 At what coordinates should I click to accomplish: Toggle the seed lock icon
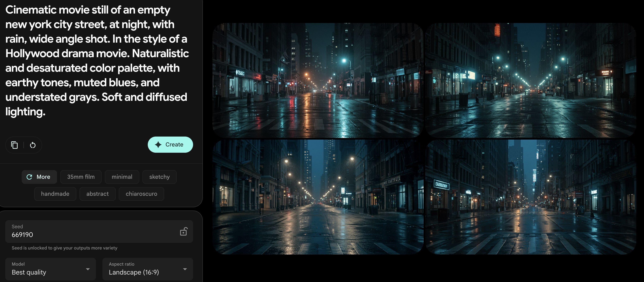point(183,231)
